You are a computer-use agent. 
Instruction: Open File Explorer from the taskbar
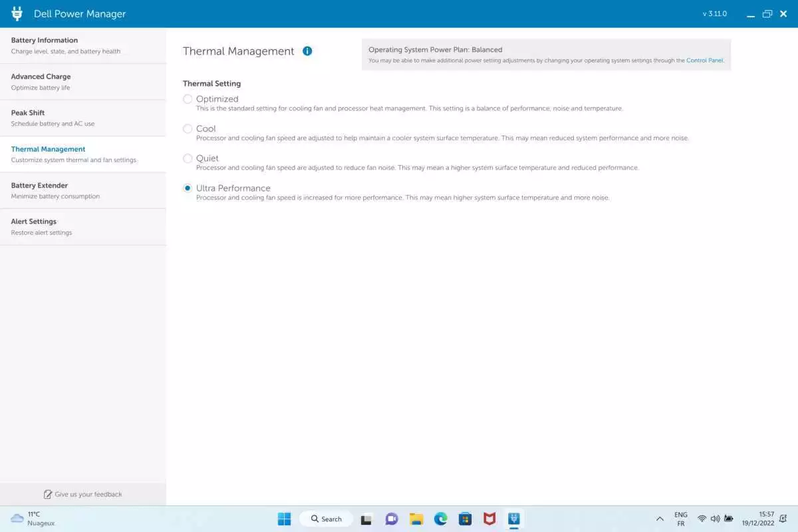click(x=416, y=519)
